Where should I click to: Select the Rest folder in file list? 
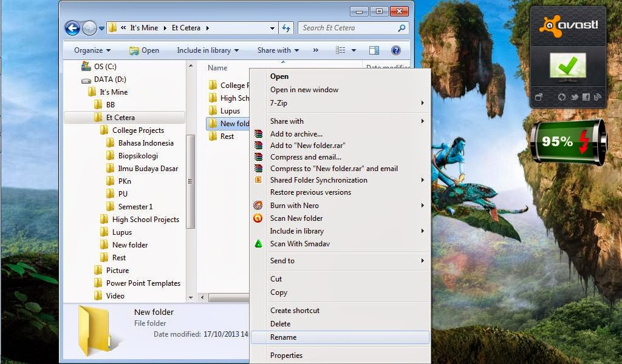(x=227, y=136)
